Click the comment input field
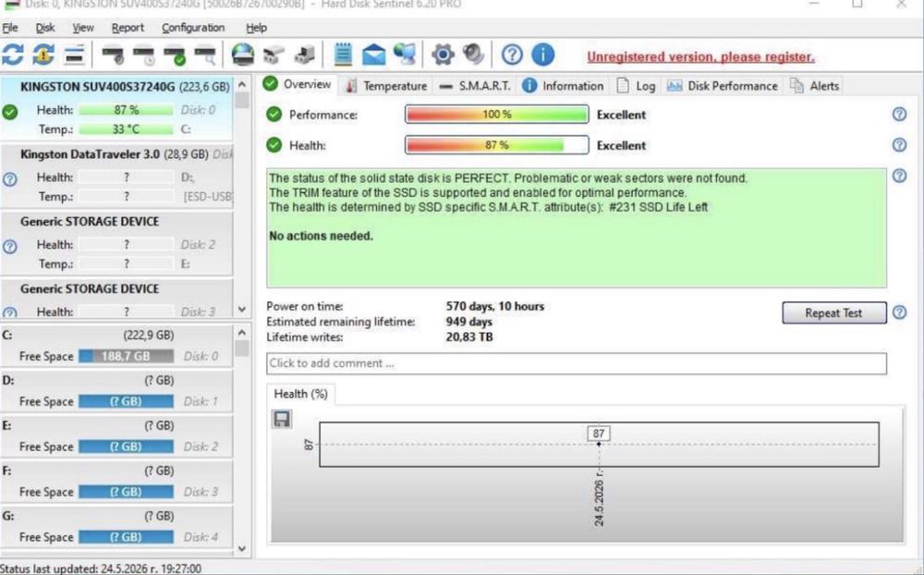The width and height of the screenshot is (924, 575). pos(577,363)
